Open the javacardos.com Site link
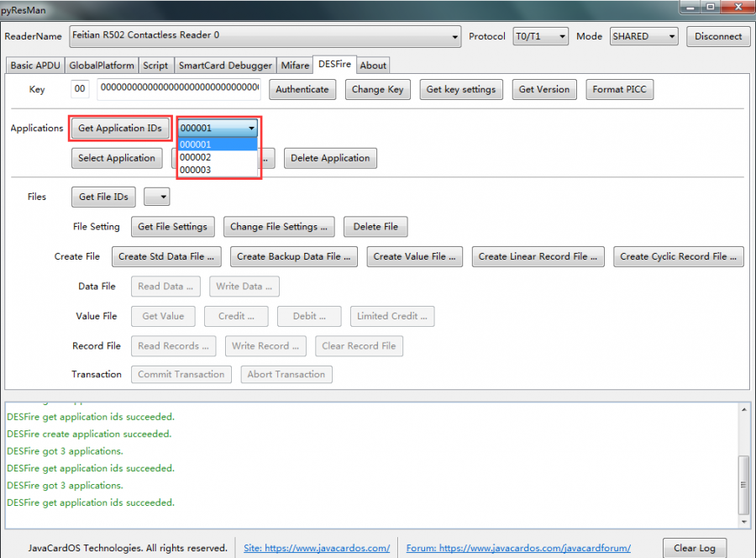The width and height of the screenshot is (756, 558). [x=317, y=548]
